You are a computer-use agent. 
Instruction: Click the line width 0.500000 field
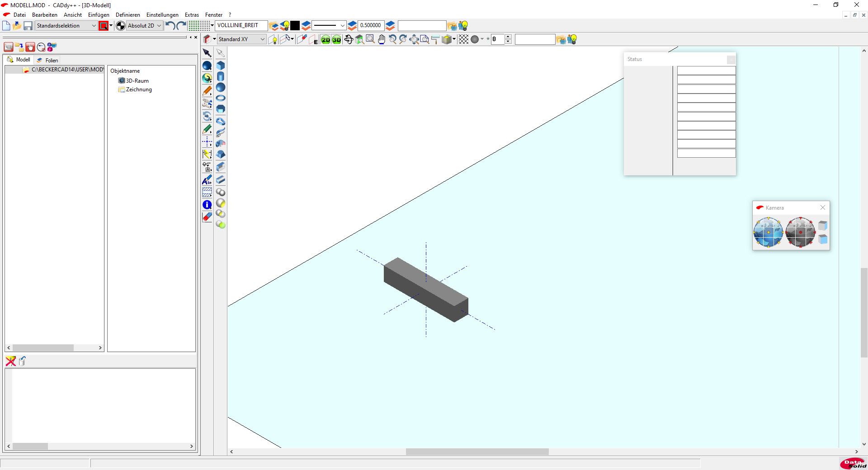click(371, 25)
